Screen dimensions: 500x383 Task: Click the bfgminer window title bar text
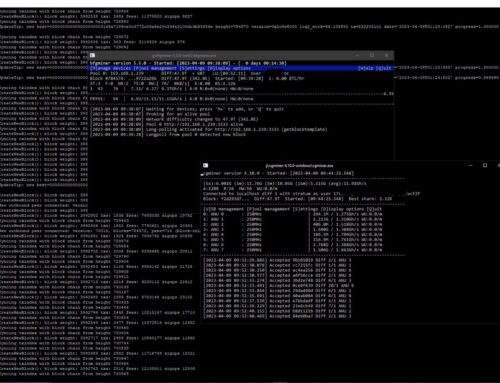coord(184,56)
